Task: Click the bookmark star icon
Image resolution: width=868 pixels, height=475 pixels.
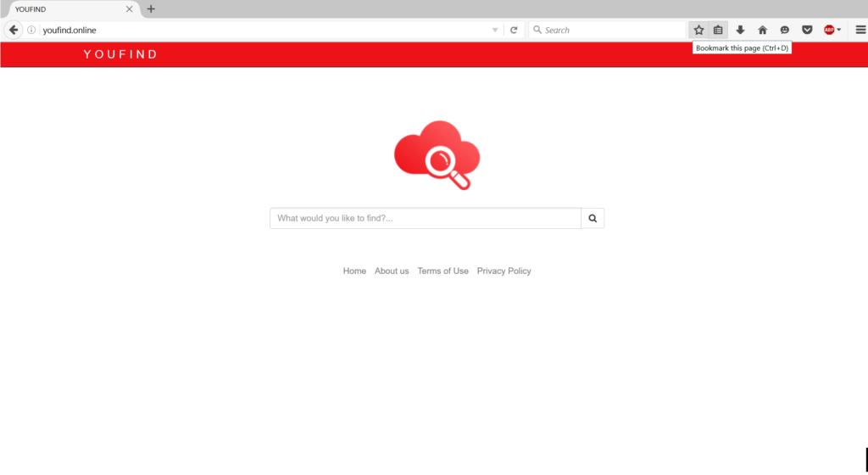Action: [698, 30]
